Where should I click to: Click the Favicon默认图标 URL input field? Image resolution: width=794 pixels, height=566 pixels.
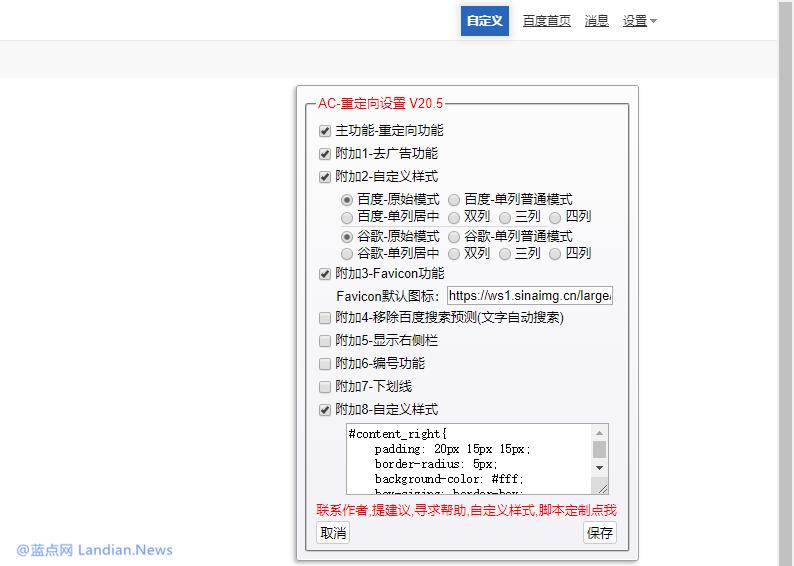(530, 296)
